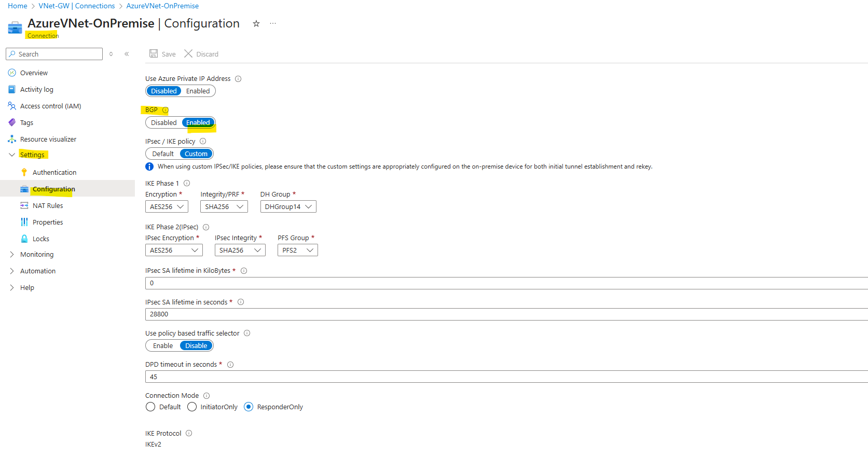Viewport: 868px width, 458px height.
Task: Click the favorite star icon beside the title
Action: pyautogui.click(x=256, y=23)
